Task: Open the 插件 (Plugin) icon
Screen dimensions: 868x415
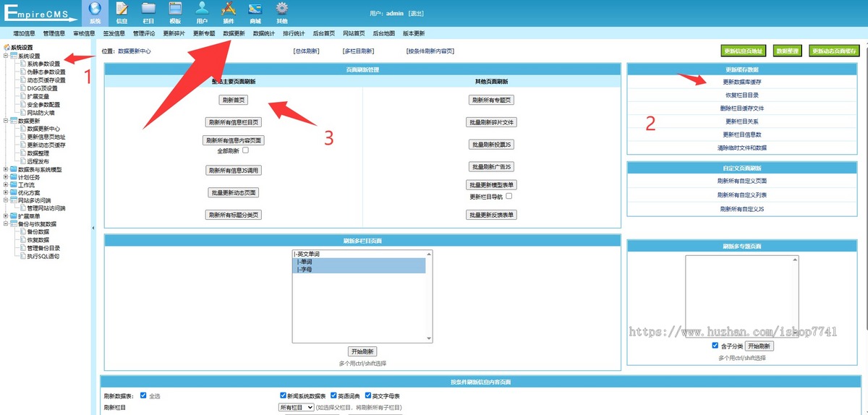Action: point(229,9)
